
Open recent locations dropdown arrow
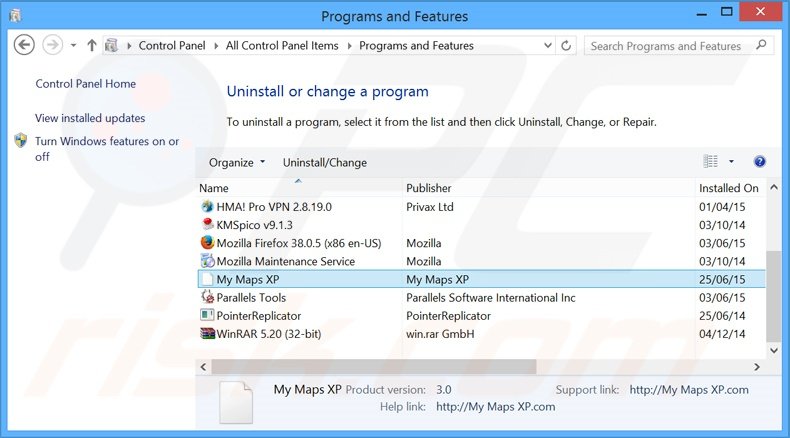tap(74, 45)
